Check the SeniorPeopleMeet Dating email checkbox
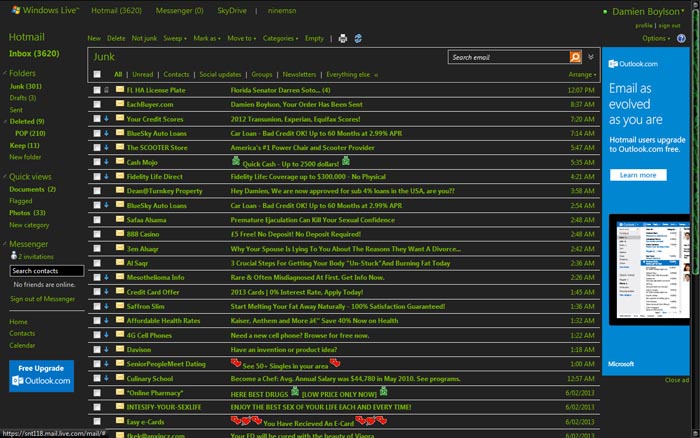Screen dimensions: 700x438 [x=97, y=364]
